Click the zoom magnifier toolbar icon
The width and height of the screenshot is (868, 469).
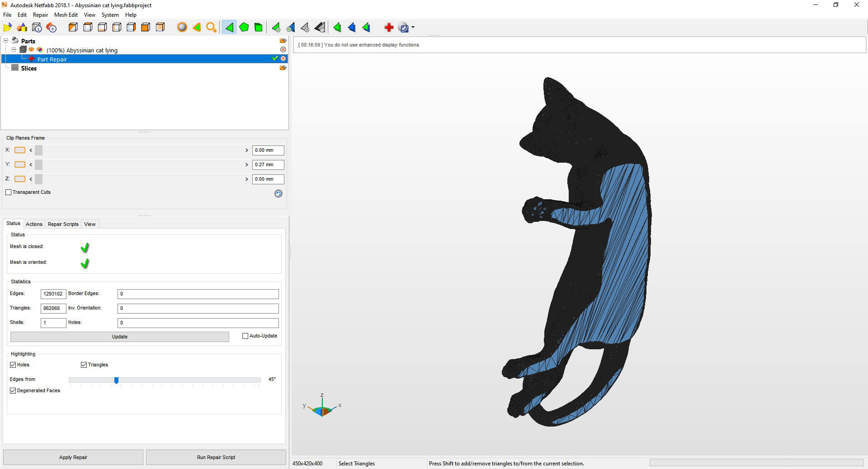[x=211, y=28]
